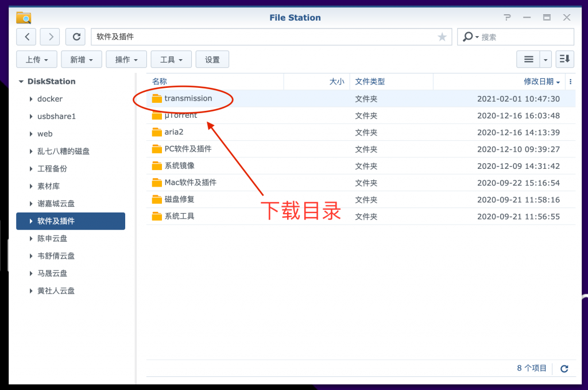Sort by the 修改日期 column header
The image size is (588, 390).
(539, 82)
